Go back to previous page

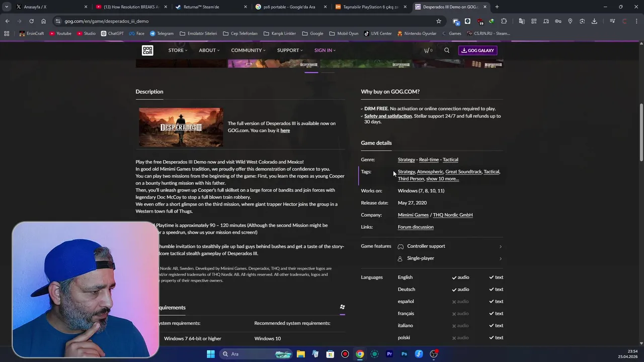click(7, 21)
